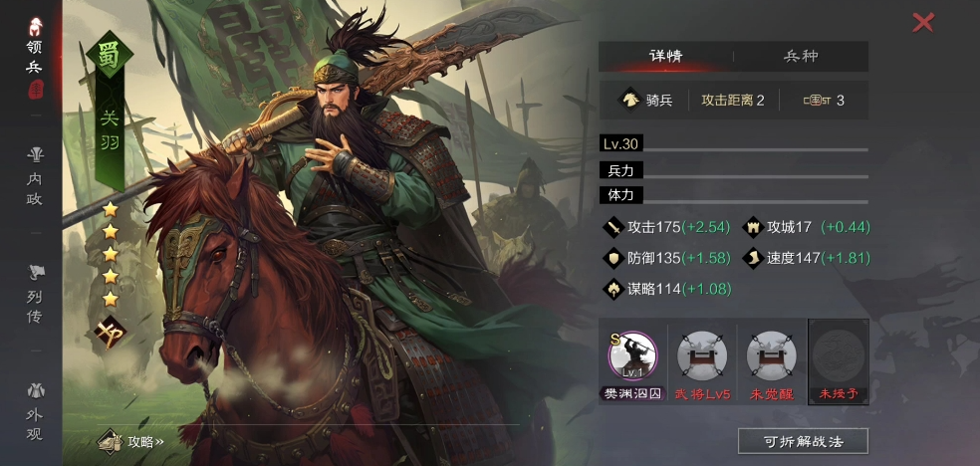This screenshot has width=980, height=466.
Task: Select the 外观 appearance sidebar icon
Action: [x=35, y=412]
